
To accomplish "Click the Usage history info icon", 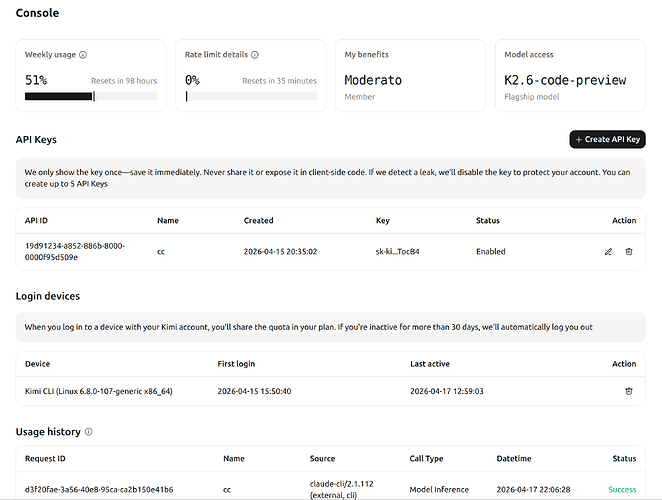I will [89, 432].
